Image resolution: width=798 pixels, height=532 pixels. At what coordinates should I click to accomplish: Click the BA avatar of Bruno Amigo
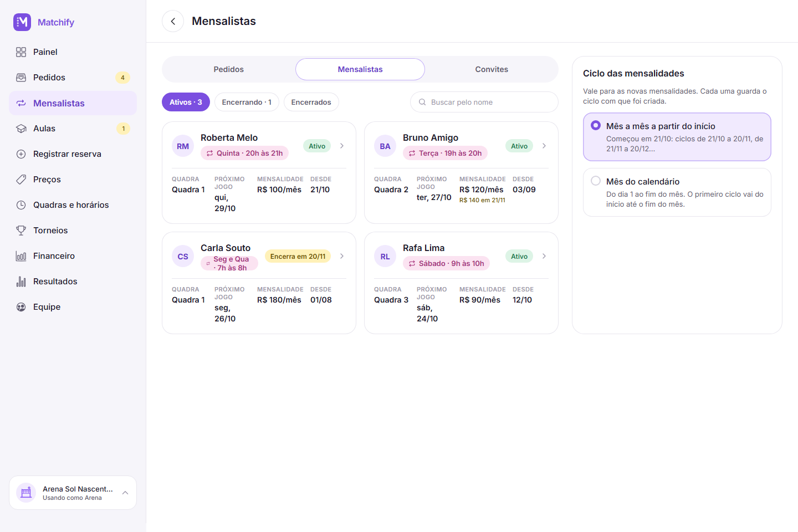385,146
